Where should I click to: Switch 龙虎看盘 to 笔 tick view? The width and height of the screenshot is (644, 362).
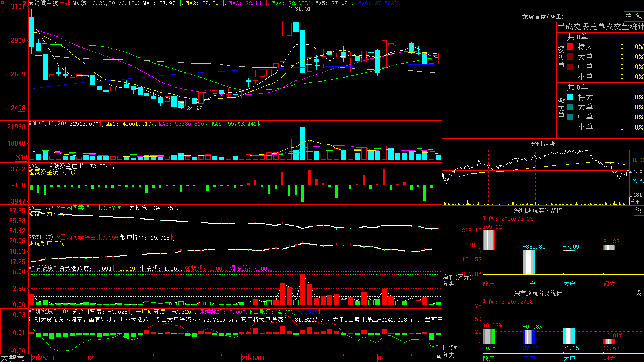click(x=639, y=16)
